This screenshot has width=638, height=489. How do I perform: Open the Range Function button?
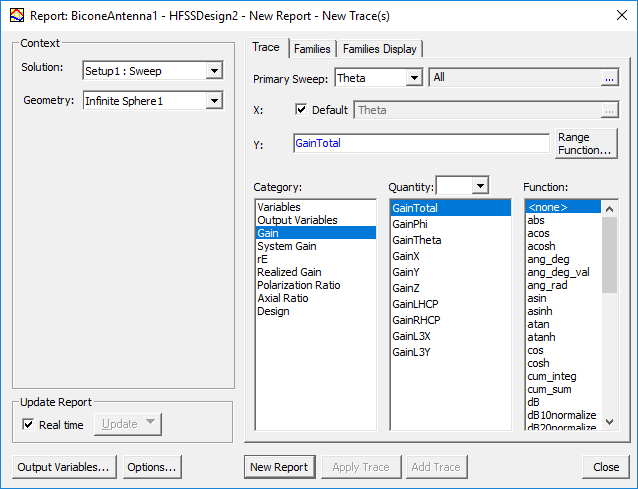tap(586, 144)
